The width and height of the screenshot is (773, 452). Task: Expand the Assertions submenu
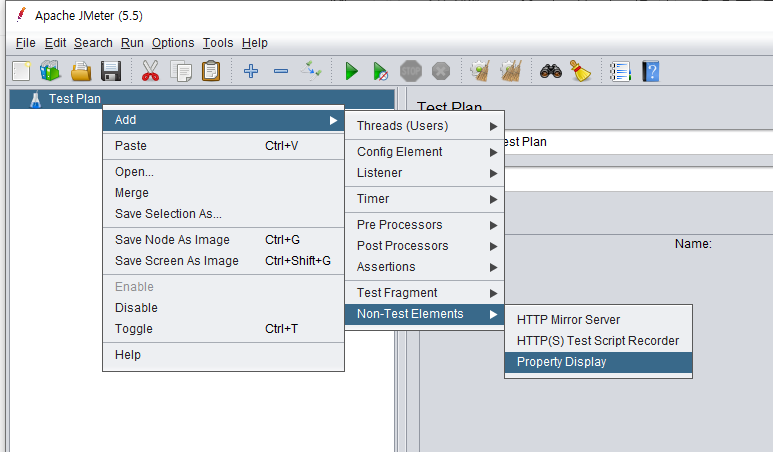pyautogui.click(x=424, y=267)
